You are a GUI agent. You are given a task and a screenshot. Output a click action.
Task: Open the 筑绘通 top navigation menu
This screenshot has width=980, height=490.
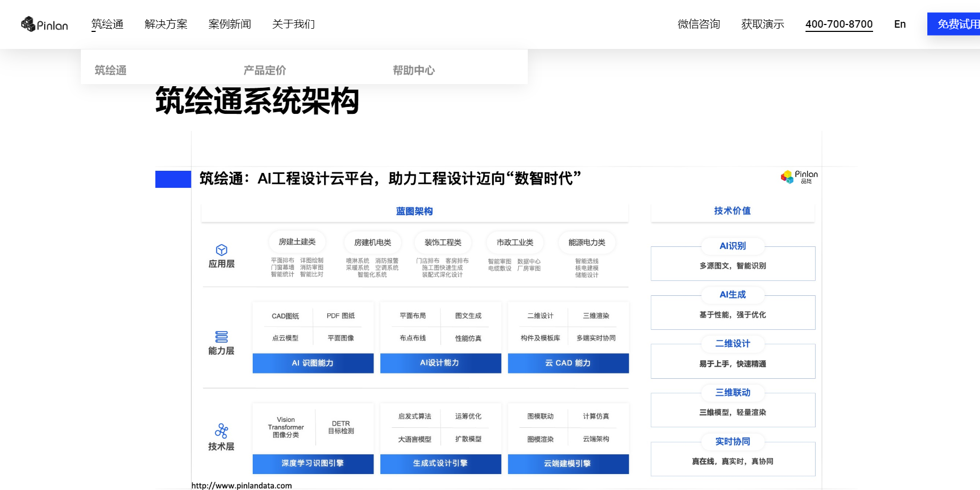pos(107,24)
